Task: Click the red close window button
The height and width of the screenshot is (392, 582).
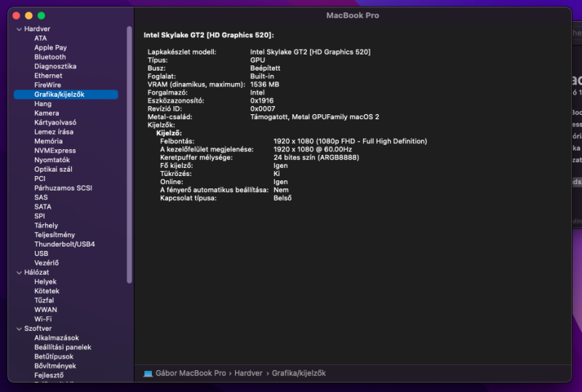Action: pyautogui.click(x=16, y=15)
